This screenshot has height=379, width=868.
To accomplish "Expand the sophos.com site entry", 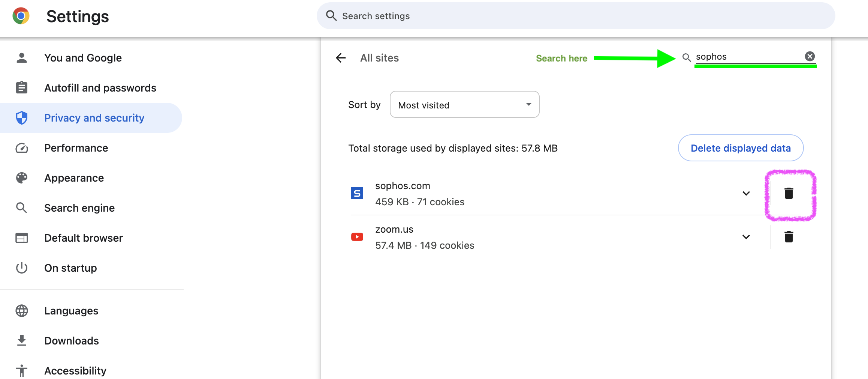I will coord(746,193).
